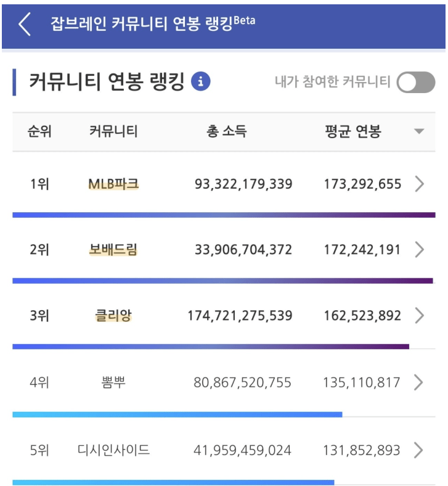Select the MLB파크 community name
The width and height of the screenshot is (448, 486).
(113, 184)
